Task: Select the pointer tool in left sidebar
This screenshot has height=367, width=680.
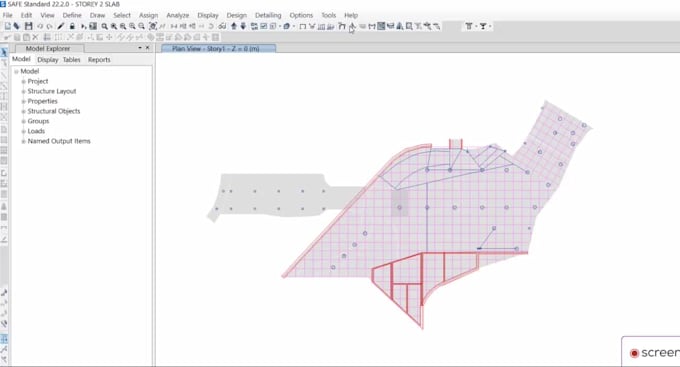Action: click(4, 52)
